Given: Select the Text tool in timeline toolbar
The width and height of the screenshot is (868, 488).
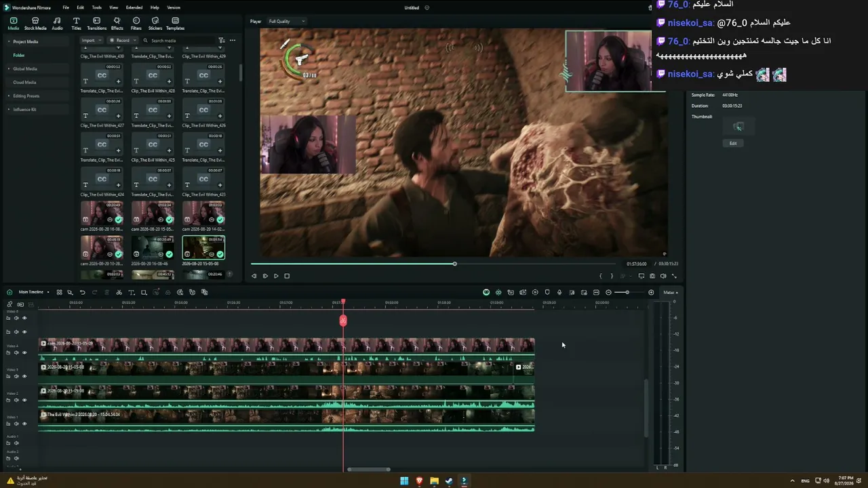Looking at the screenshot, I should [x=131, y=292].
